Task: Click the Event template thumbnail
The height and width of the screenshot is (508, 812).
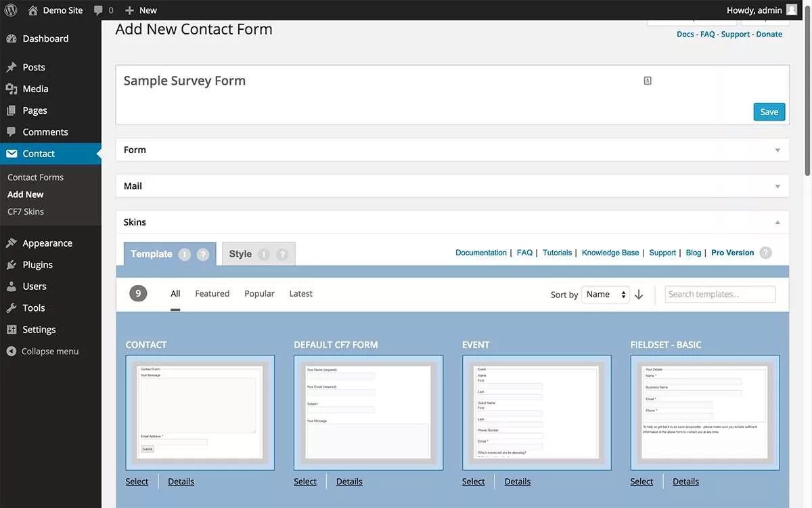Action: (537, 412)
